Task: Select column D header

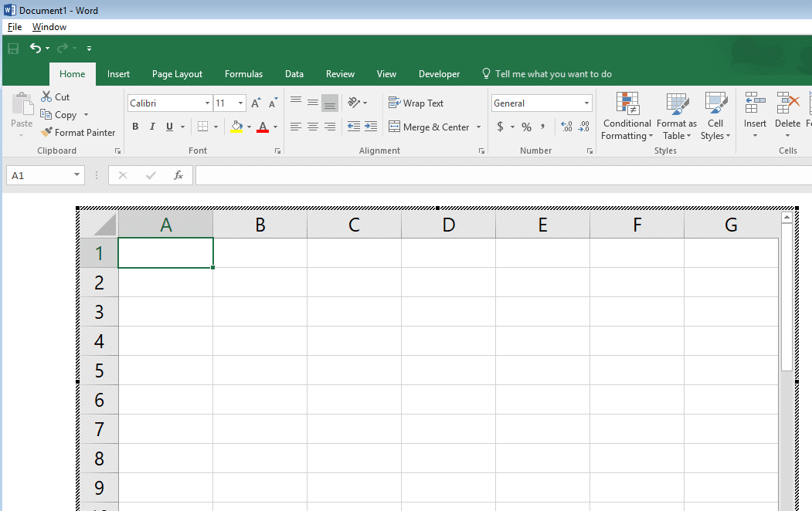Action: click(448, 225)
